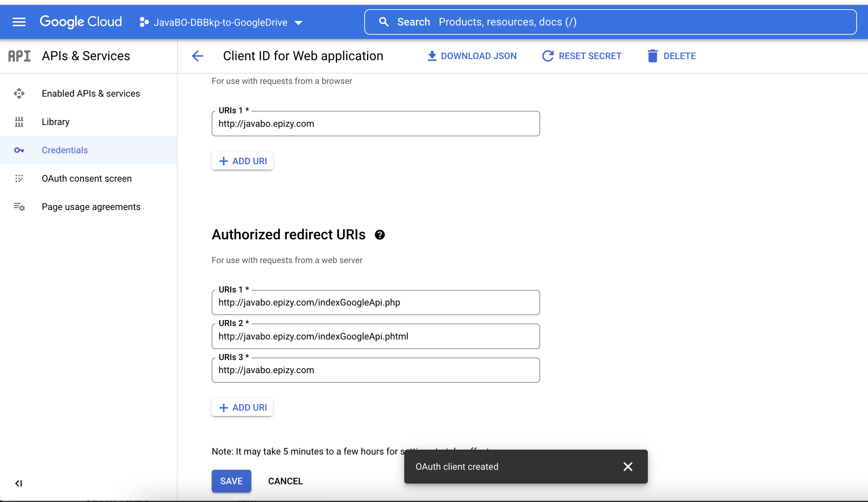Open the OAuth consent screen section
This screenshot has height=502, width=868.
pos(86,178)
